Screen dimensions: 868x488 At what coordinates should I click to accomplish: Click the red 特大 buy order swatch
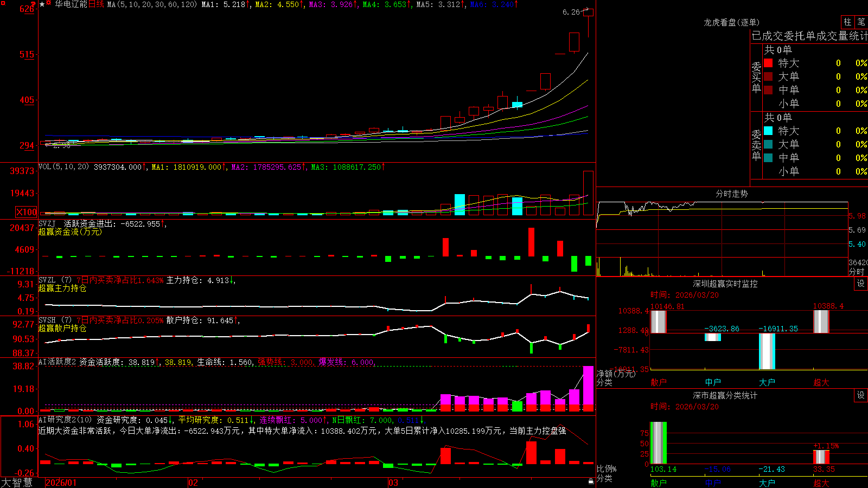(x=768, y=63)
